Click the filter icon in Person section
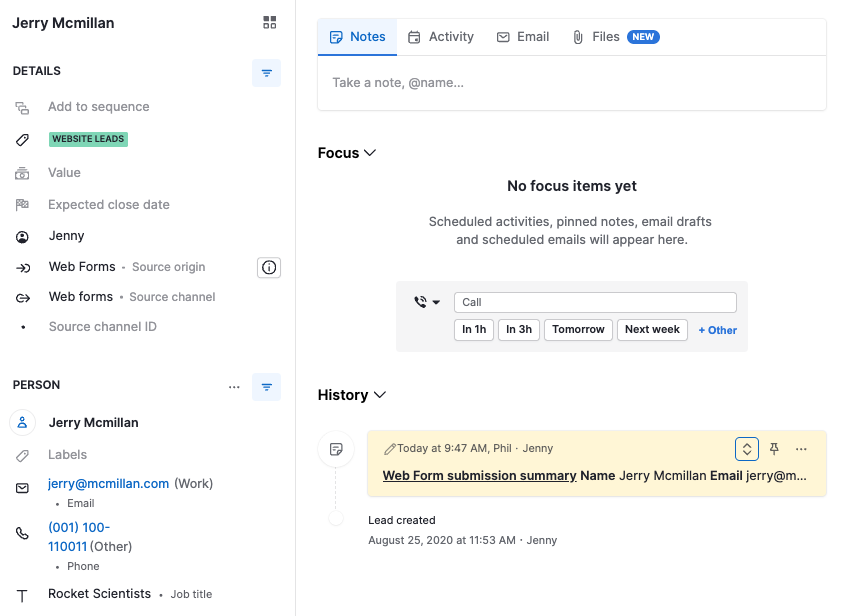Viewport: 847px width, 616px height. [x=266, y=387]
